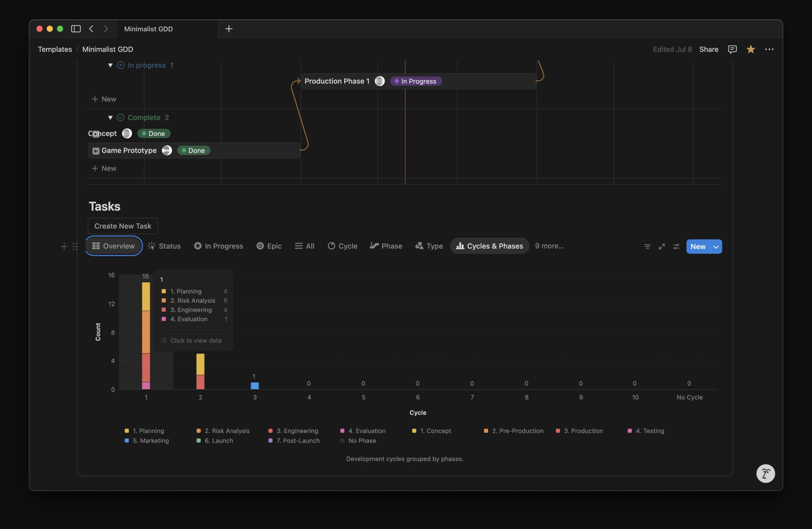Click the In Progress status tag
The height and width of the screenshot is (529, 812).
[416, 81]
